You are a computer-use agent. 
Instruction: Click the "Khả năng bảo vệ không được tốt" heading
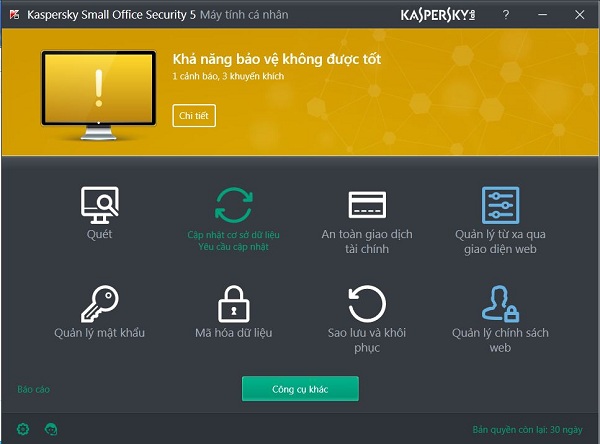coord(277,59)
